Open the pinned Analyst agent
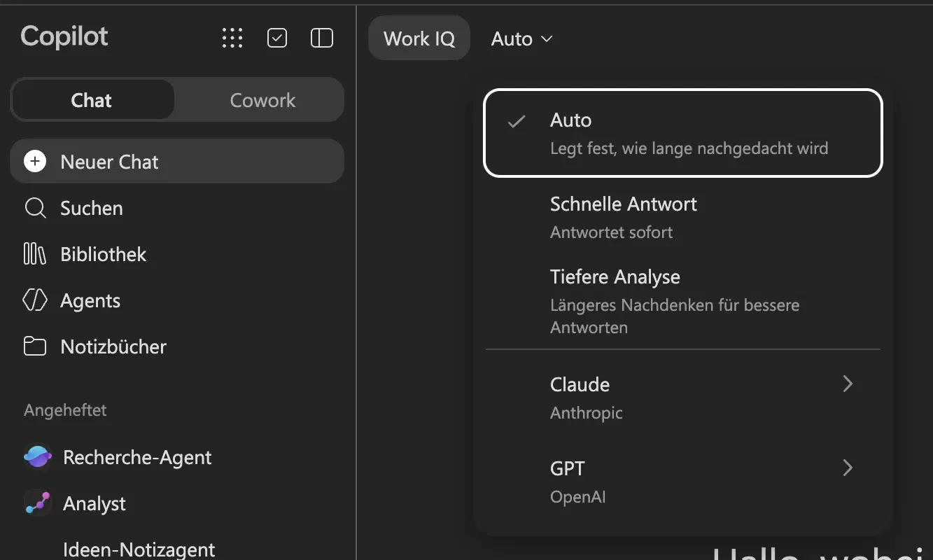Screen dimensions: 933x560 [x=177, y=503]
